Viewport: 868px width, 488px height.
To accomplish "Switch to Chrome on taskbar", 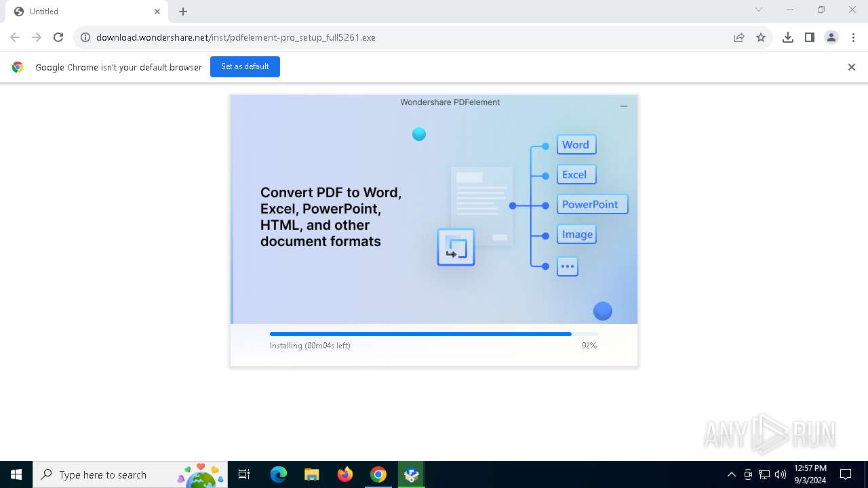I will coord(378,474).
